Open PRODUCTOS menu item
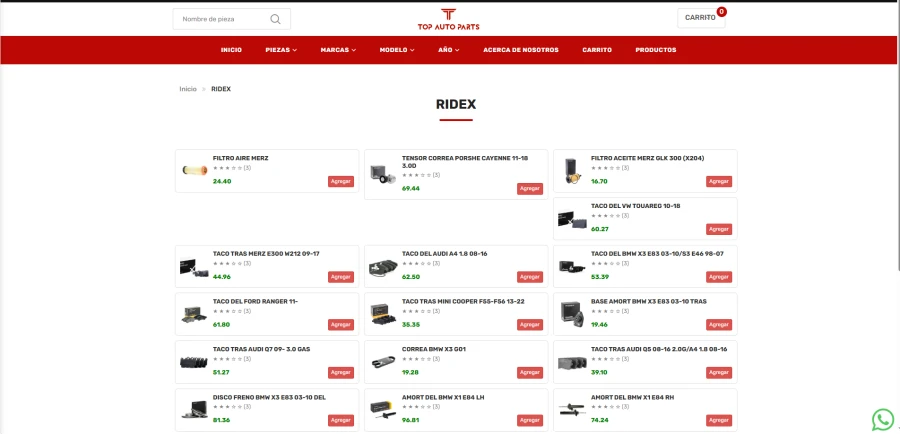 [x=655, y=50]
